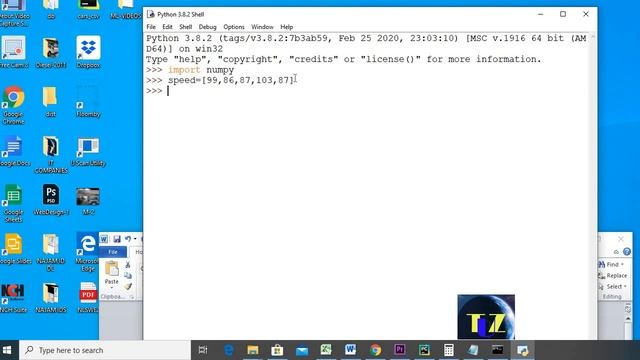Image resolution: width=640 pixels, height=360 pixels.
Task: Switch to Premiere Pro in taskbar
Action: pos(400,350)
